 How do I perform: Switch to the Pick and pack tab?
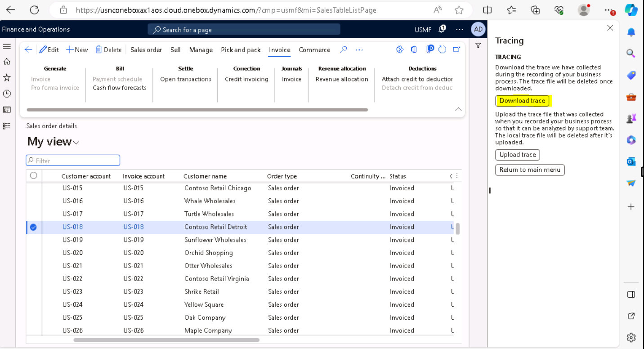(241, 50)
